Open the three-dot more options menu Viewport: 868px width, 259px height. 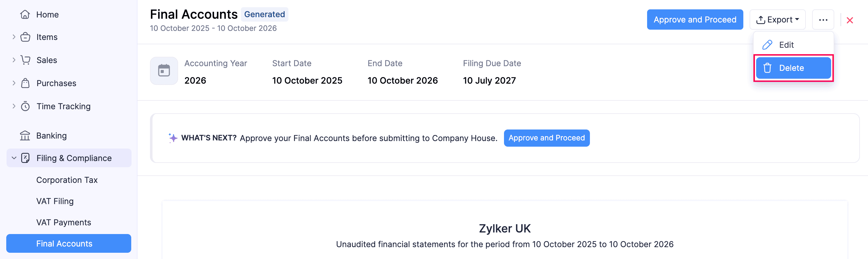click(x=823, y=20)
